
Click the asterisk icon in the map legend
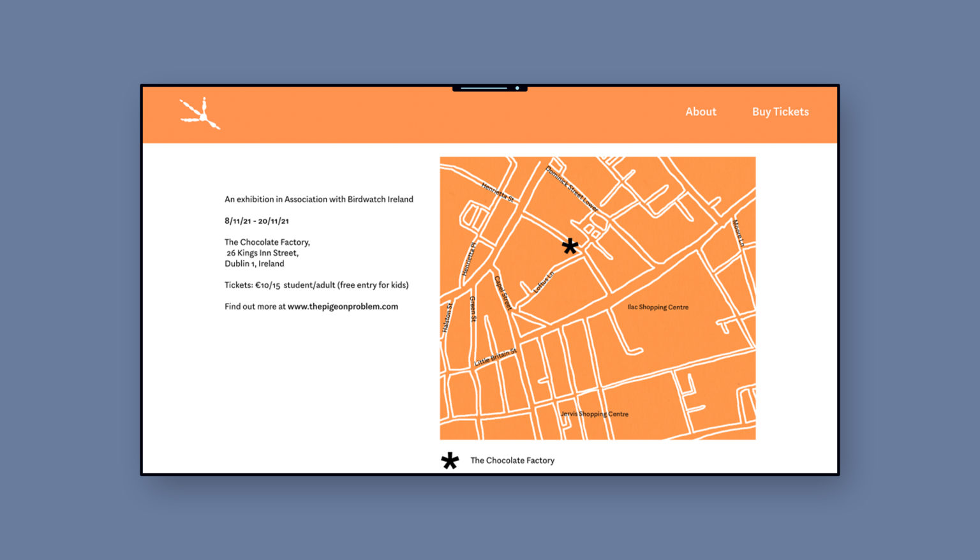pos(450,461)
